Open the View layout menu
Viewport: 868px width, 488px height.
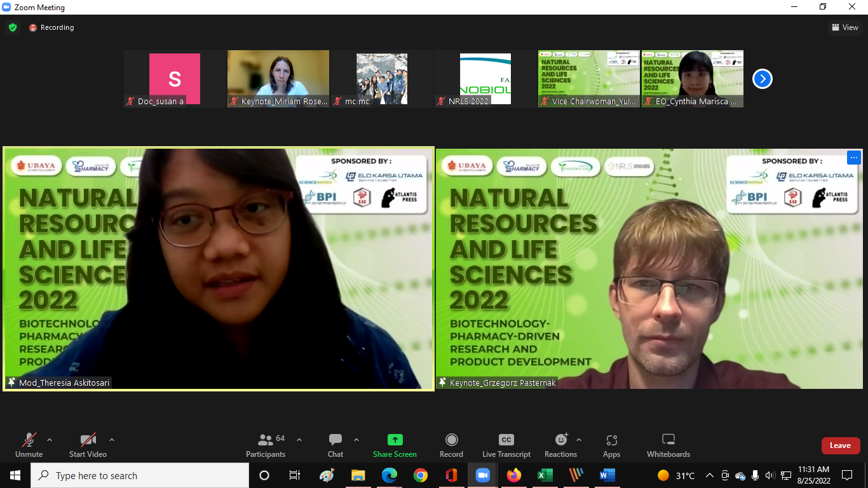tap(845, 27)
